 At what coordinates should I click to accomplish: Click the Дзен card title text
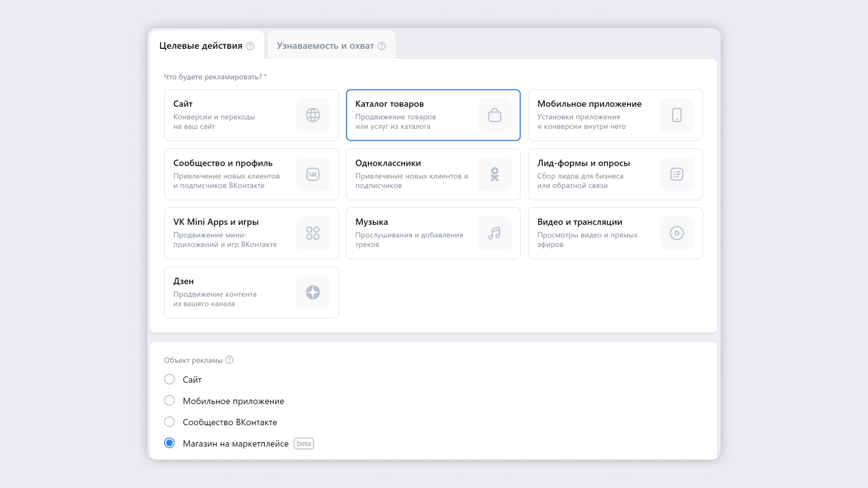click(184, 282)
